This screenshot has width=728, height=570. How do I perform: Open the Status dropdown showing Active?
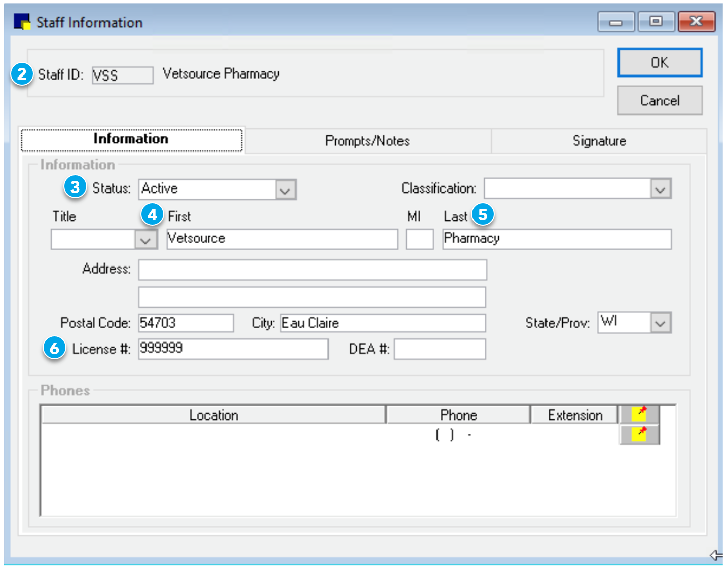pyautogui.click(x=285, y=189)
